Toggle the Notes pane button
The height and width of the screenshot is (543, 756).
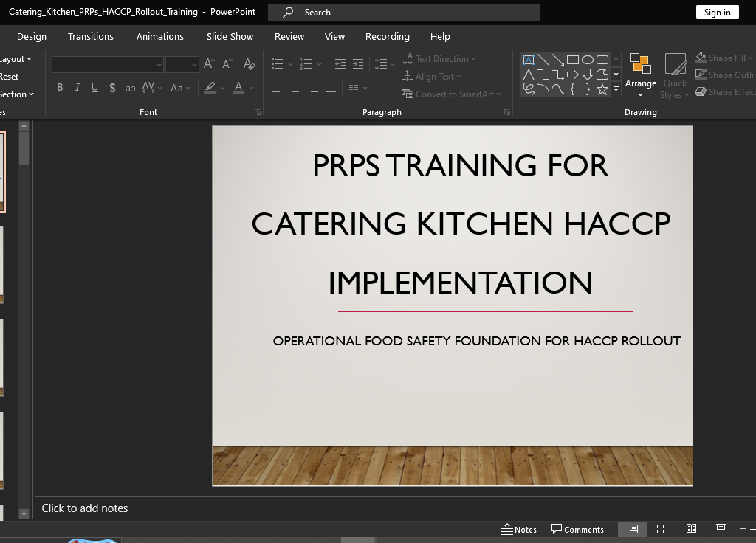[519, 529]
